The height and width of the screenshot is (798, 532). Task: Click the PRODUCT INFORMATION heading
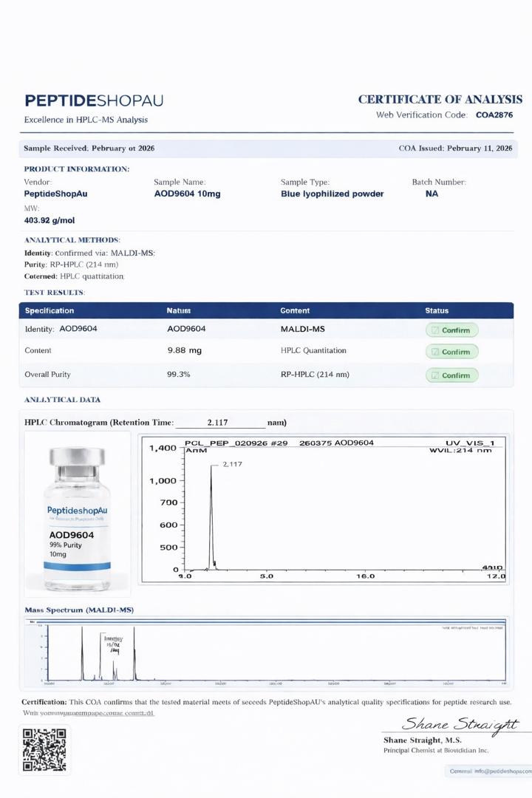(x=76, y=169)
